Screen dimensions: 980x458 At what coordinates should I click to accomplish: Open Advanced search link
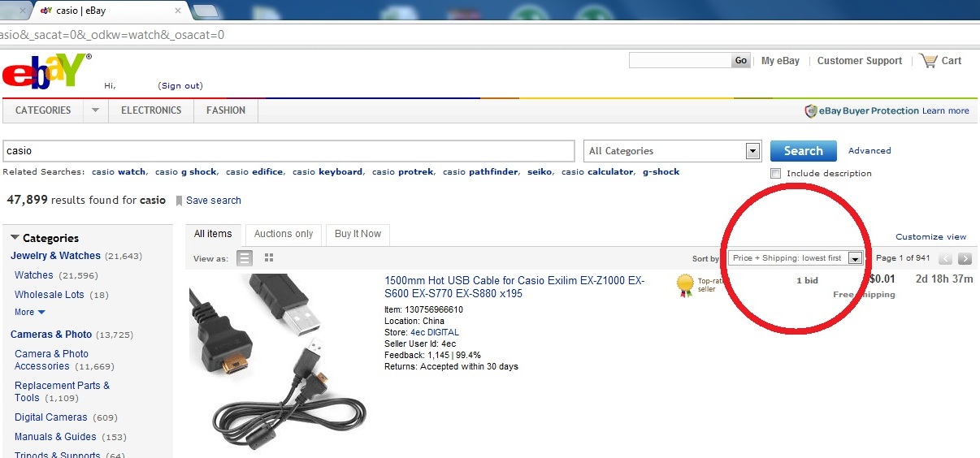[869, 151]
